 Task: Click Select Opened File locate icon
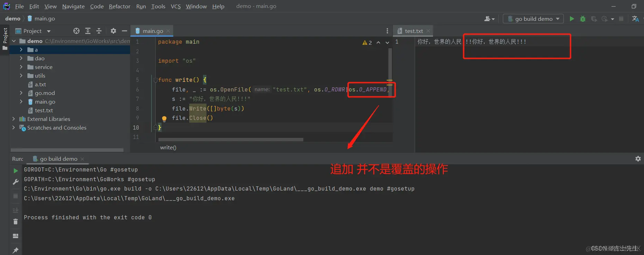[76, 31]
